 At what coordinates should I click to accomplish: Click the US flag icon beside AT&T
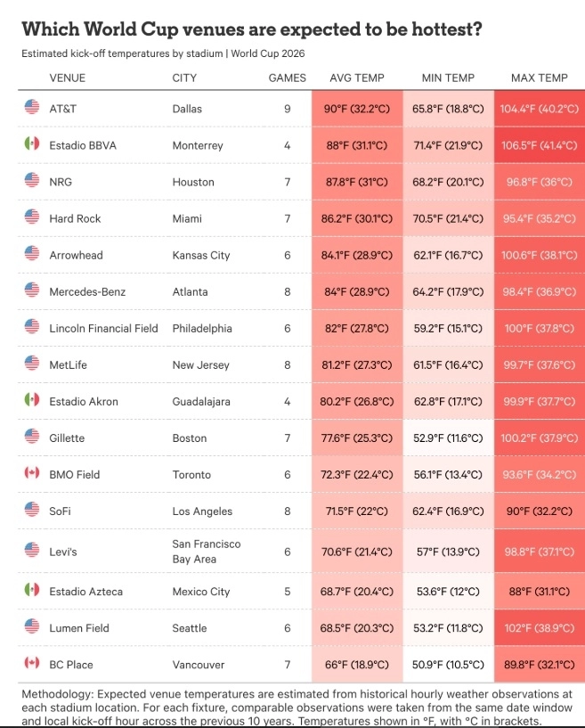[x=31, y=107]
